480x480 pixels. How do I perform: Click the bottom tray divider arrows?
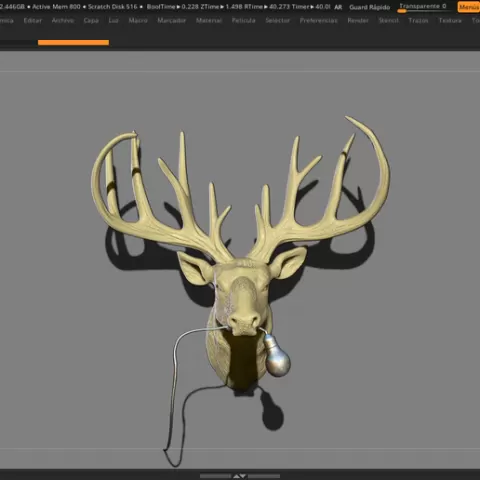[x=240, y=476]
